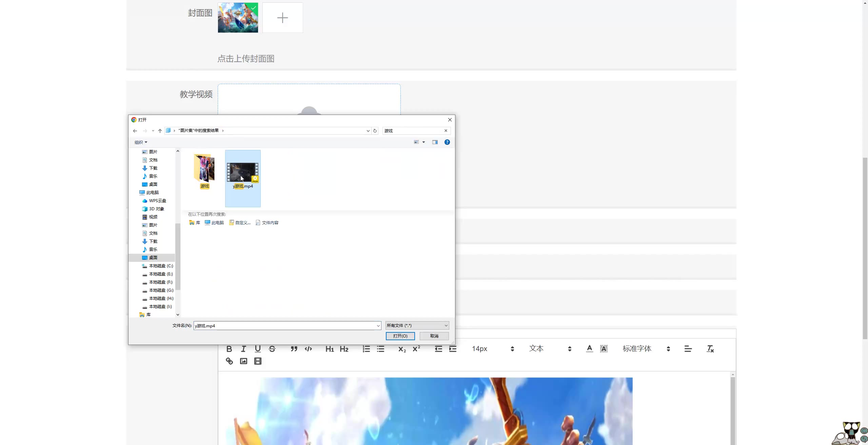Open the text color picker
Viewport: 868px width, 445px height.
point(590,349)
